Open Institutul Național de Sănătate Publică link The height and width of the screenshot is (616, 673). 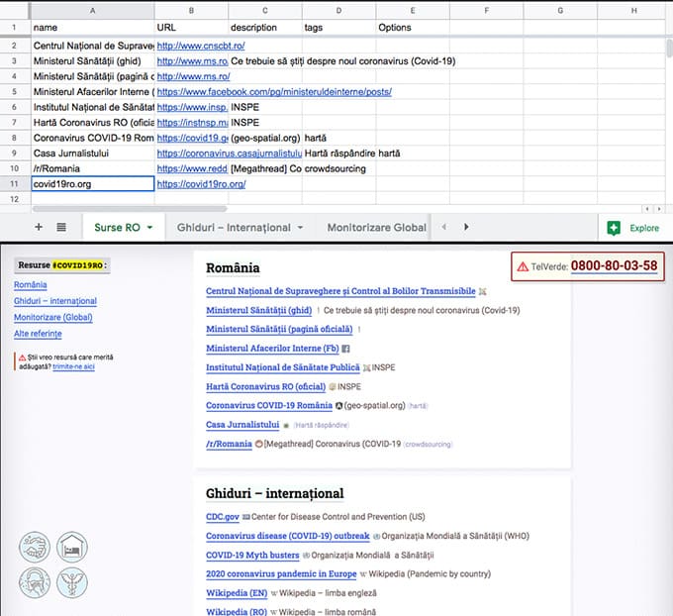click(283, 367)
